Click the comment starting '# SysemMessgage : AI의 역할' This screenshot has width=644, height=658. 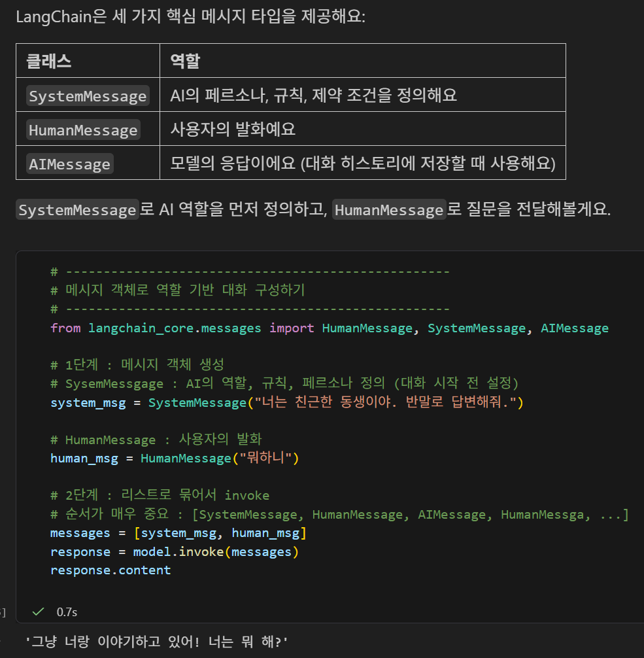click(x=284, y=383)
